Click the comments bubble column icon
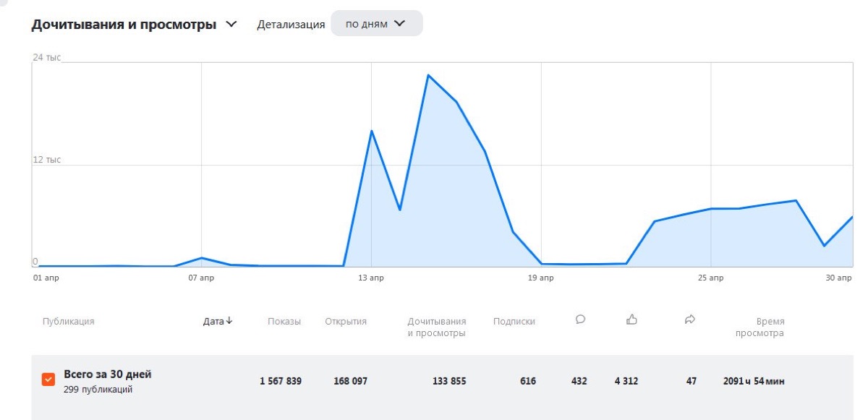The width and height of the screenshot is (868, 420). (x=580, y=319)
